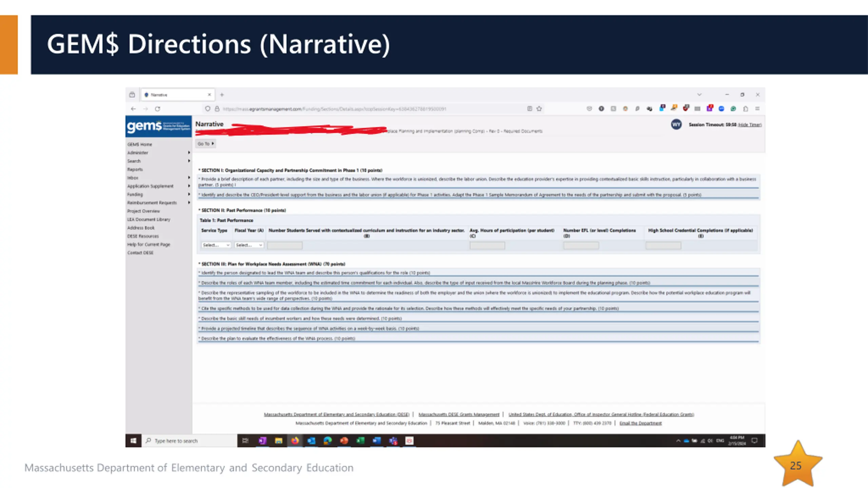The height and width of the screenshot is (488, 868).
Task: Open the Windows Start menu
Action: click(133, 441)
